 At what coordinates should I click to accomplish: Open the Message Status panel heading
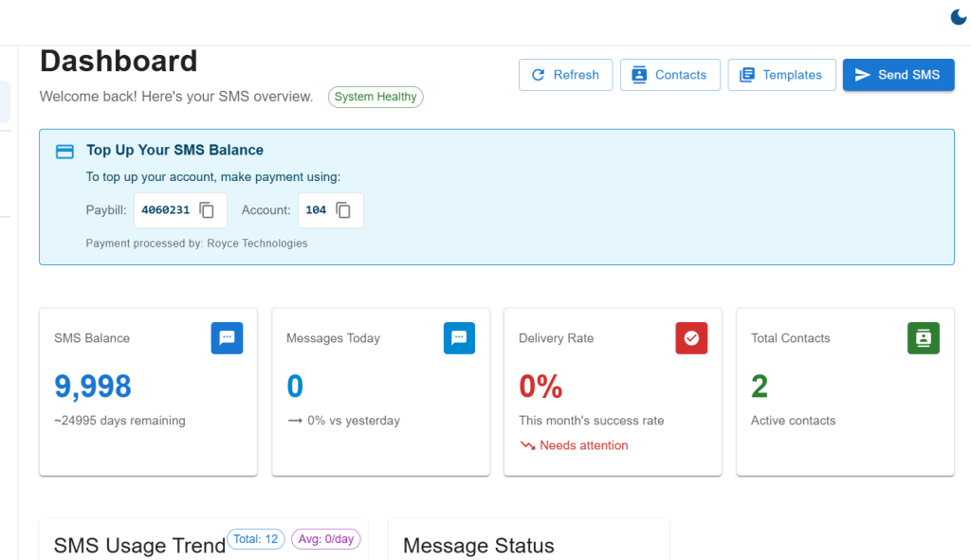478,546
